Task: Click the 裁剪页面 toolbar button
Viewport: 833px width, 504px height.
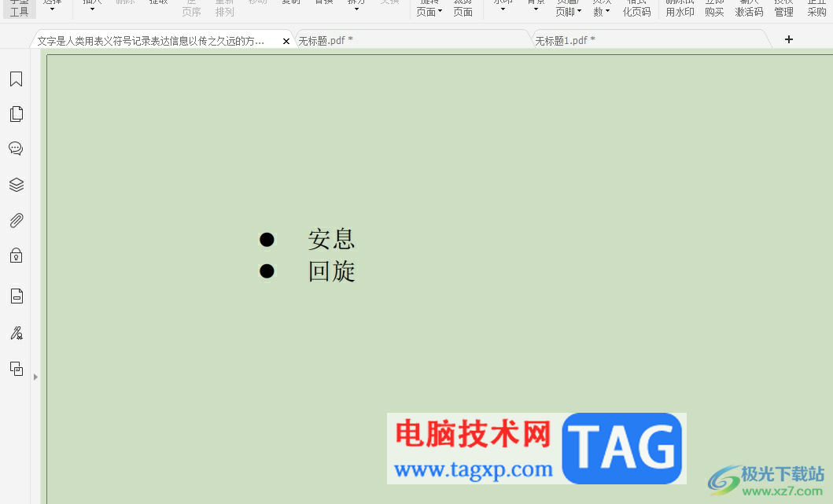Action: (463, 8)
